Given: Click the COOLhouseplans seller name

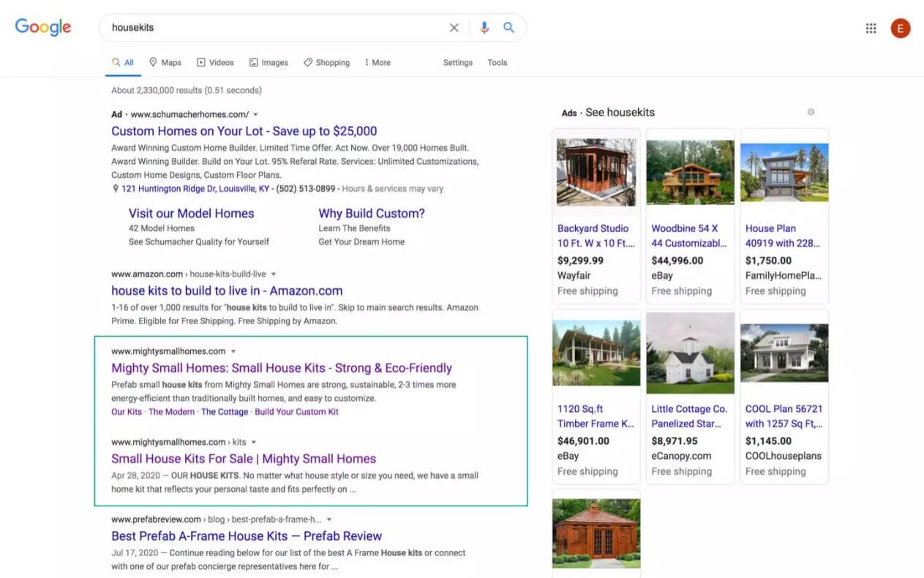Looking at the screenshot, I should (x=784, y=456).
